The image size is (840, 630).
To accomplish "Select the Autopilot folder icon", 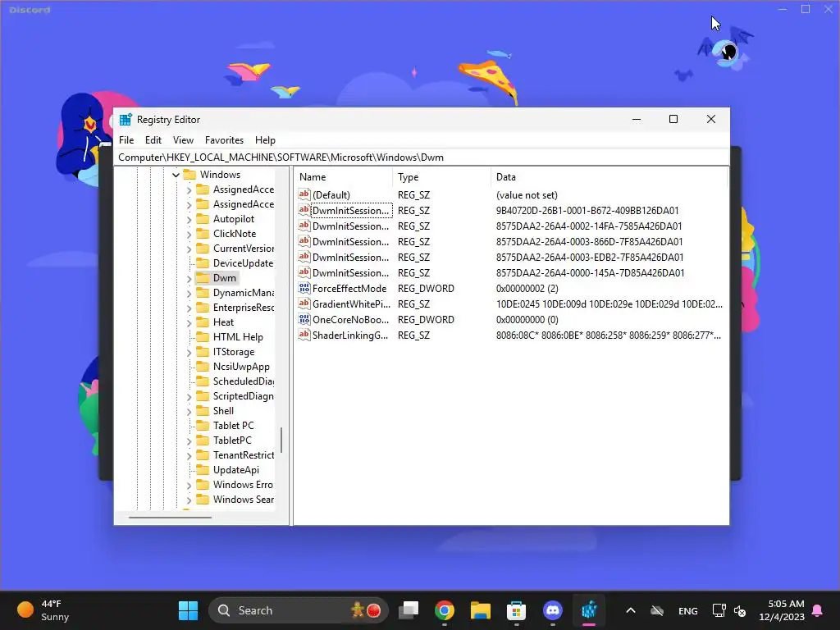I will [203, 219].
